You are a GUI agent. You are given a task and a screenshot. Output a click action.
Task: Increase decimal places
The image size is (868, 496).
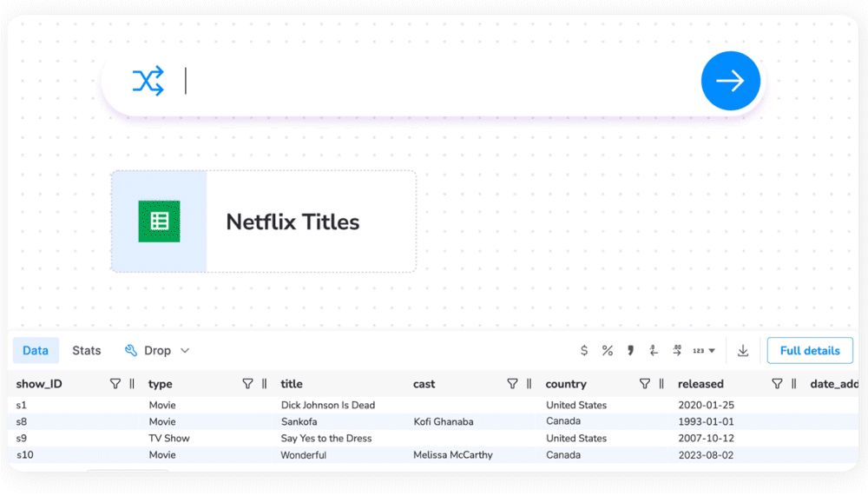(x=677, y=350)
